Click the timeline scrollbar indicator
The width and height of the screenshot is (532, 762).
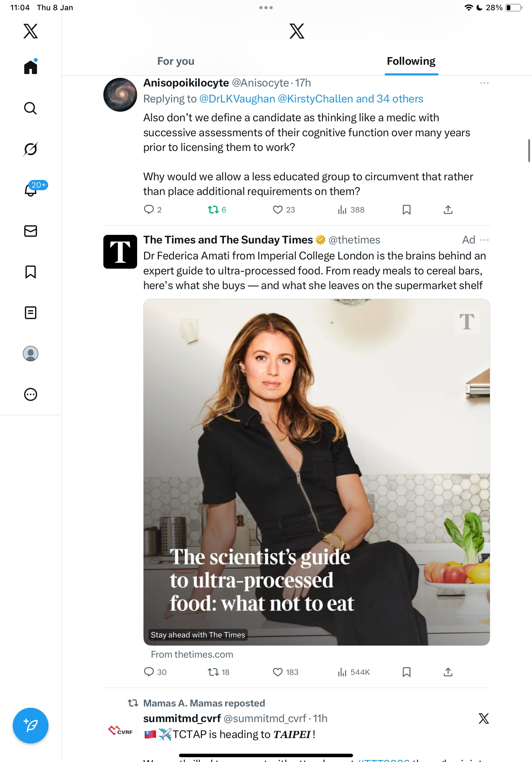pos(529,150)
